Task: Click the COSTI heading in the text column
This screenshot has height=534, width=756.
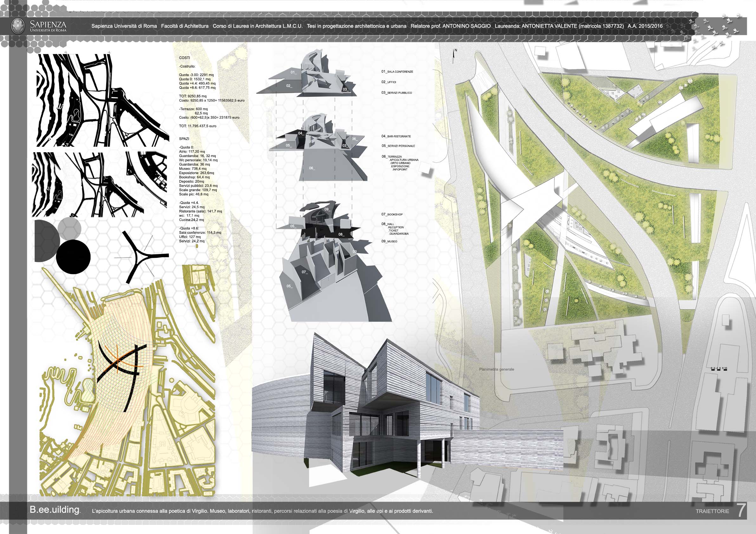Action: click(x=184, y=58)
